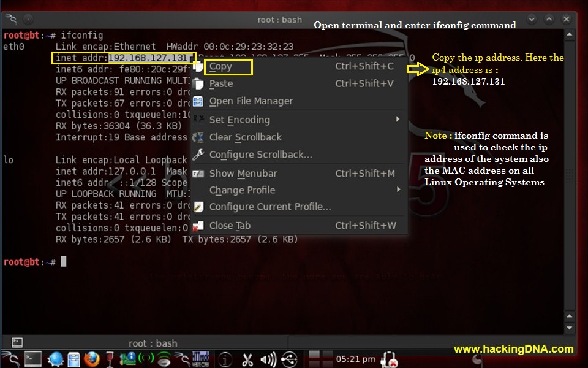
Task: Click the Close Tab icon
Action: point(198,225)
